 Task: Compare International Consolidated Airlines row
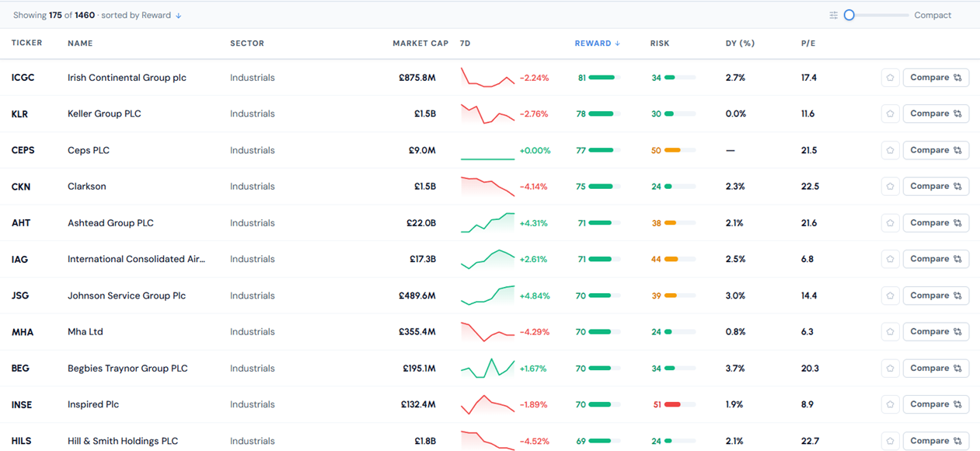coord(936,259)
